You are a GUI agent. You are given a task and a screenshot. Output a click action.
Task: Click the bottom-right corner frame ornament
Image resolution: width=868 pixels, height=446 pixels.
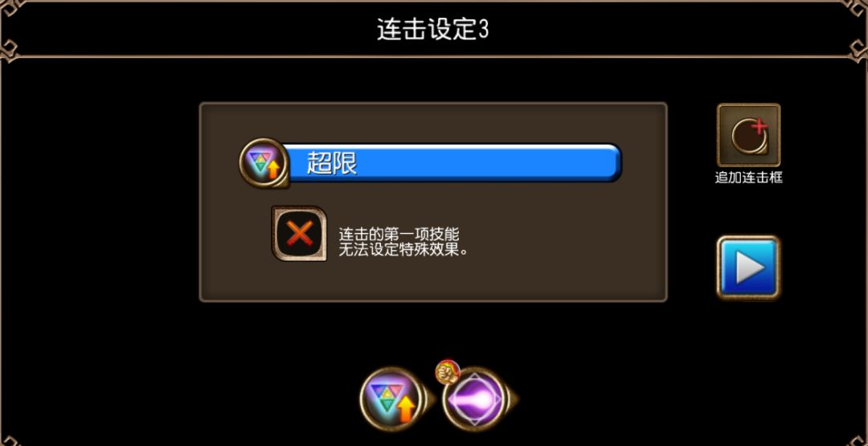[859, 440]
